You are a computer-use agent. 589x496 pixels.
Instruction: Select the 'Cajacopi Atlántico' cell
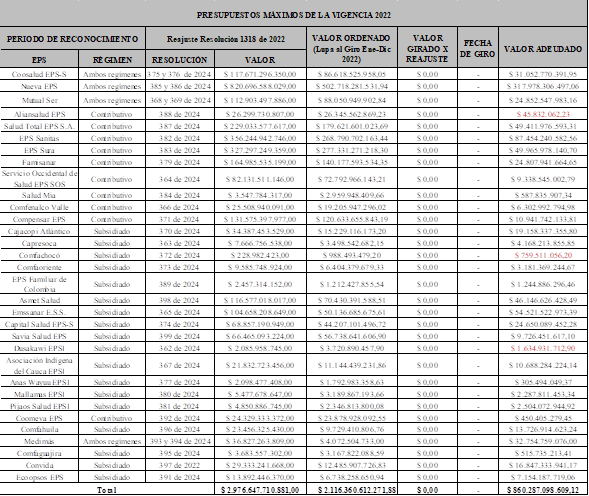pyautogui.click(x=39, y=231)
